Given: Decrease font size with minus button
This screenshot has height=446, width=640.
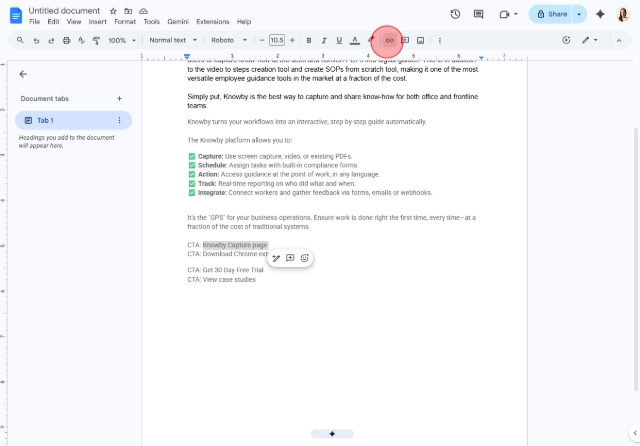Looking at the screenshot, I should point(262,40).
